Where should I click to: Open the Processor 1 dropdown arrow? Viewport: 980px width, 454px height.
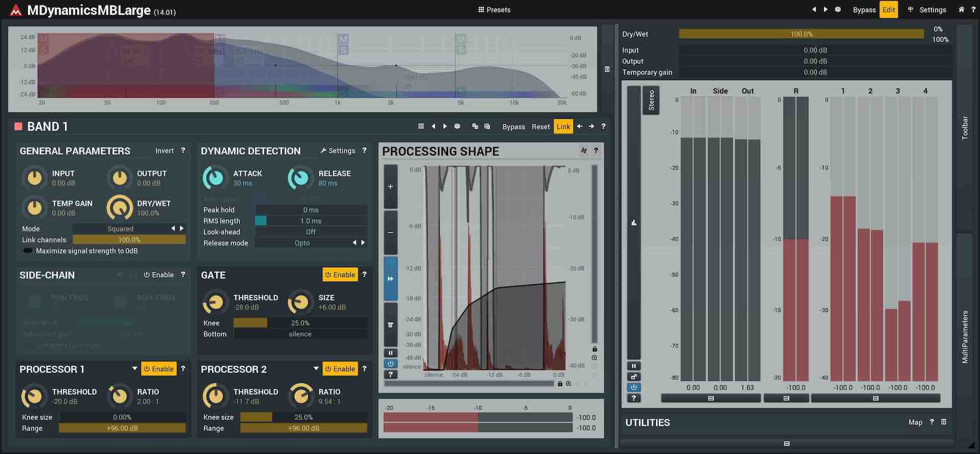(135, 369)
